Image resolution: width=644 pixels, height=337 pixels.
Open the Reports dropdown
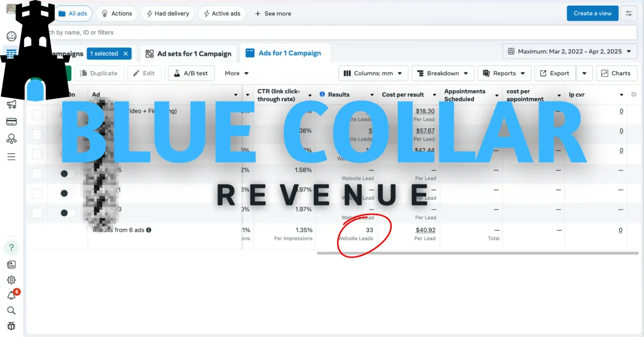point(504,74)
